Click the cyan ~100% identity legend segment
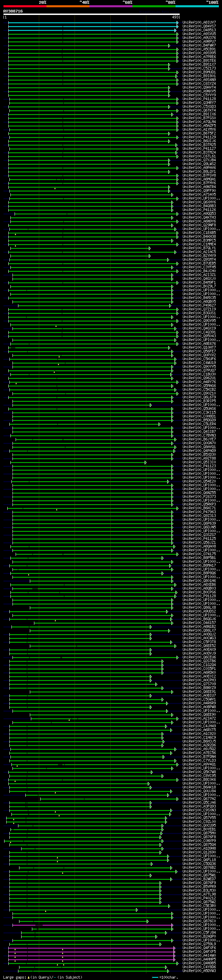This screenshot has height=980, width=222. (197, 6)
